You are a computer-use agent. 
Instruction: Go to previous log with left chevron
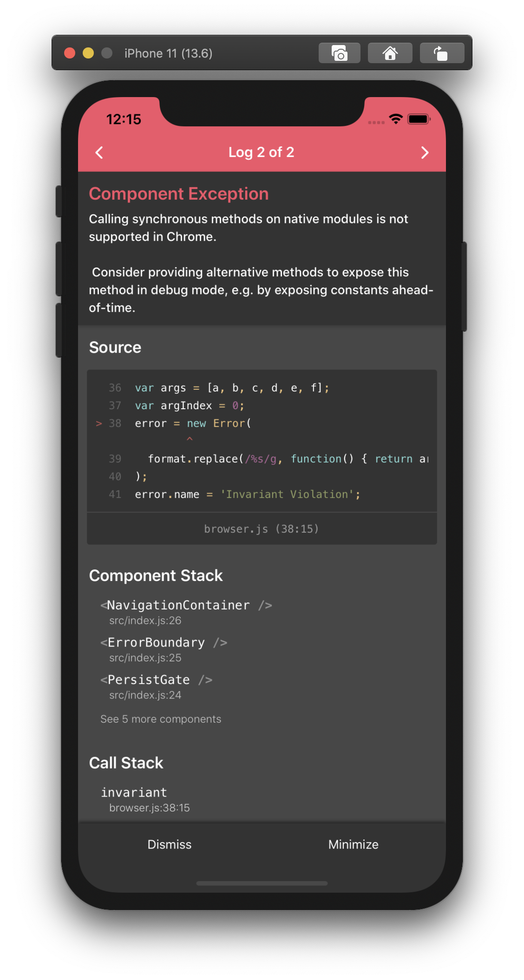[x=99, y=152]
